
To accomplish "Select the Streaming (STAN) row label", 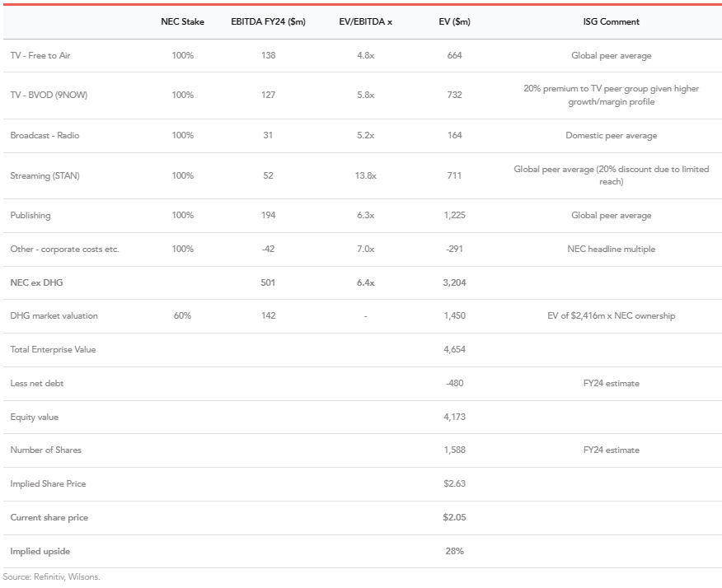I will tap(45, 175).
